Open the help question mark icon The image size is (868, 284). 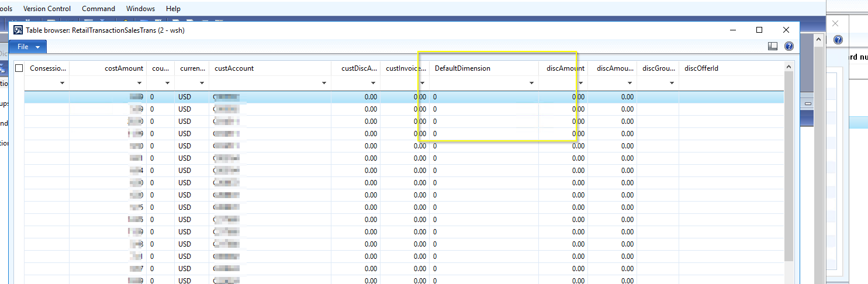[x=789, y=46]
